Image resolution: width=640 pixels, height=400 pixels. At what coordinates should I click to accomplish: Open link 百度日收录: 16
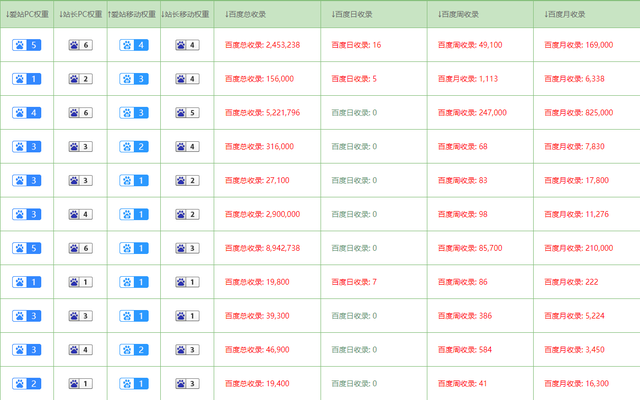(356, 45)
